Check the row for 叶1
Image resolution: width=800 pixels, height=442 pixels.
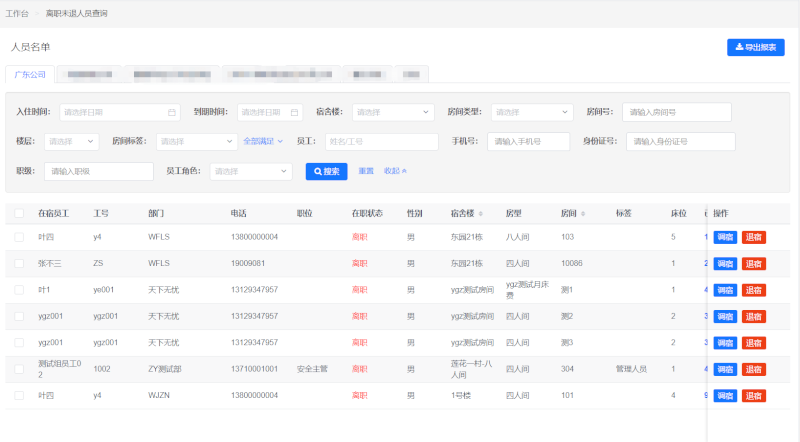coord(19,290)
